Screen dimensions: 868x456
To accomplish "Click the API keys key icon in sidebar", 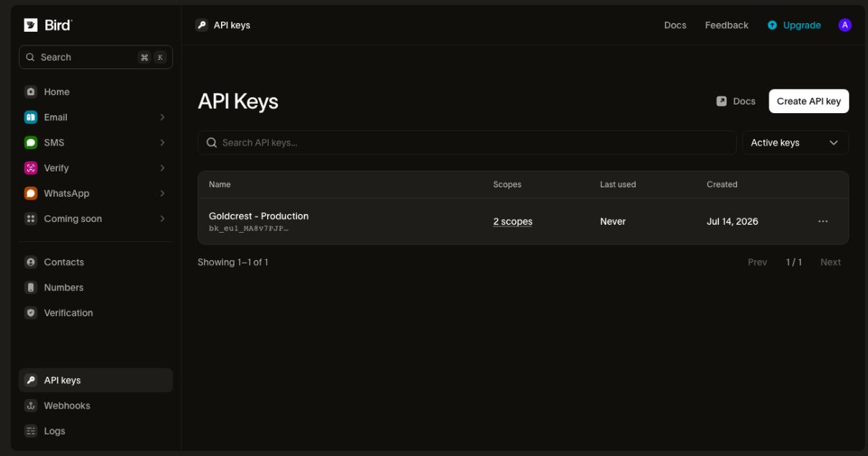I will coord(30,380).
